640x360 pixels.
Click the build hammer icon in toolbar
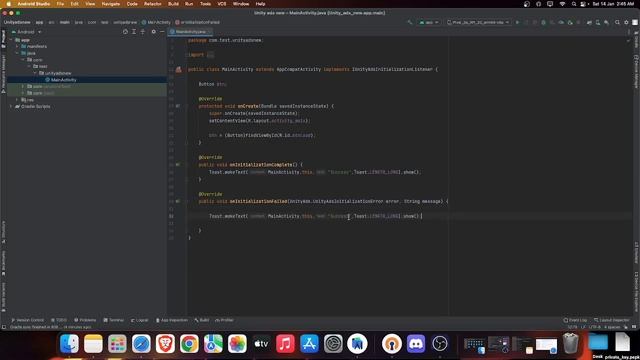pyautogui.click(x=410, y=22)
